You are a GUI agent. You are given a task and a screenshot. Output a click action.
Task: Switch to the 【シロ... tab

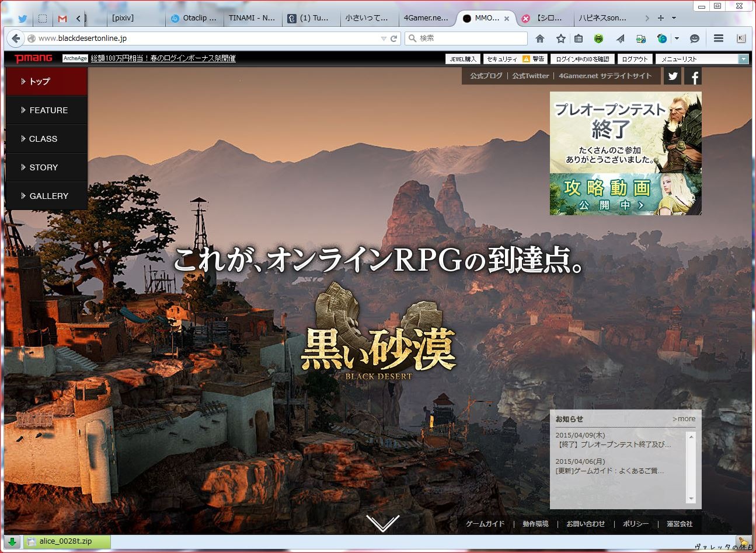click(545, 18)
